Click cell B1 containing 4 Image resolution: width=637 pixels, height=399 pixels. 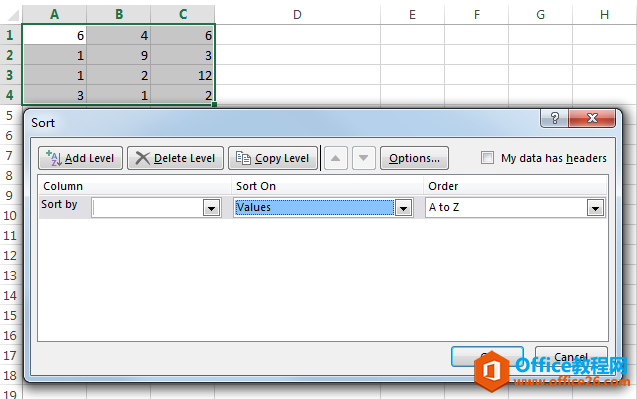[119, 35]
